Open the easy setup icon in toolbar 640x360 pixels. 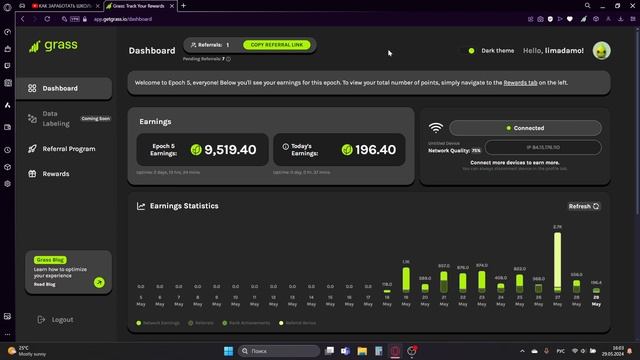(633, 19)
